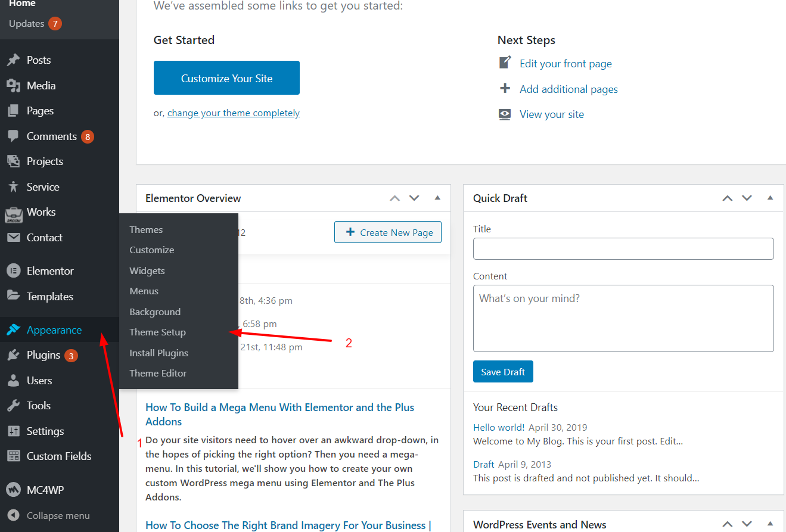Toggle the Quick Draft panel triangle
Screen dimensions: 786x532
pos(770,198)
